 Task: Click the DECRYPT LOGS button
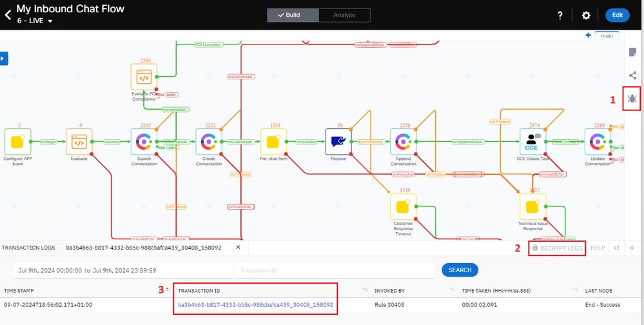[557, 248]
